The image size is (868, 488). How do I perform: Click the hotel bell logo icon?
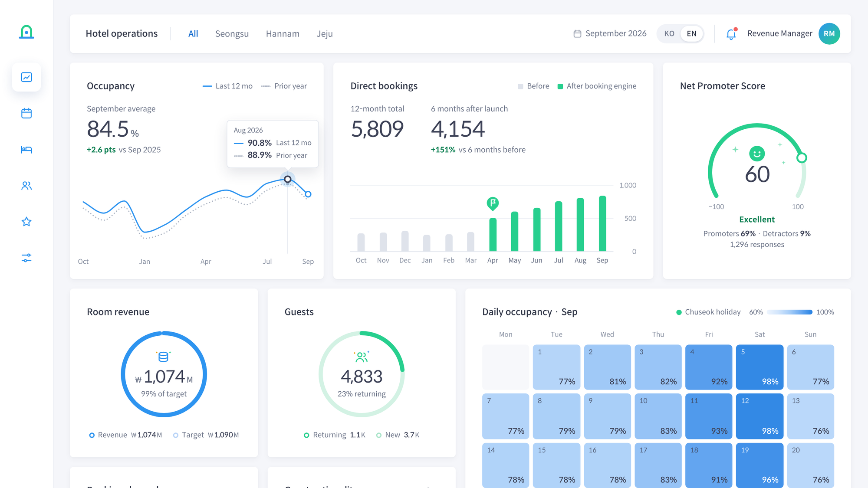(26, 32)
